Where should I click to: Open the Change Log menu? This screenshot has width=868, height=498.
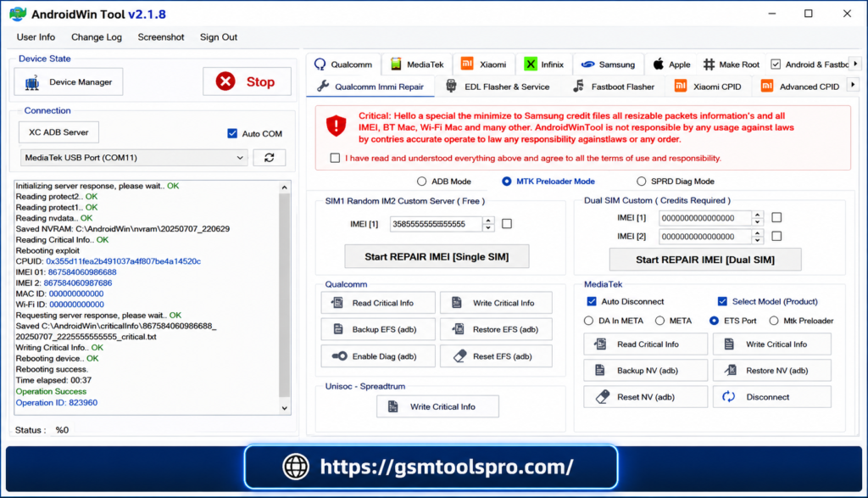coord(97,37)
